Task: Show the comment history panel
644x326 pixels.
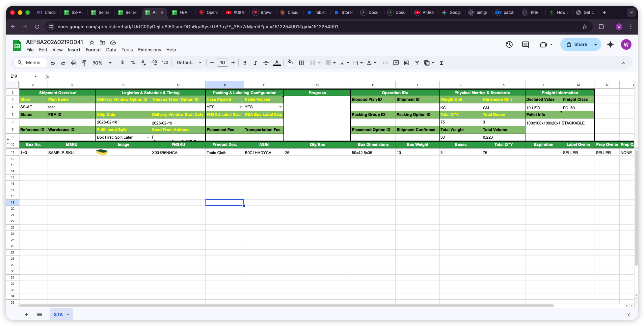Action: click(x=525, y=44)
